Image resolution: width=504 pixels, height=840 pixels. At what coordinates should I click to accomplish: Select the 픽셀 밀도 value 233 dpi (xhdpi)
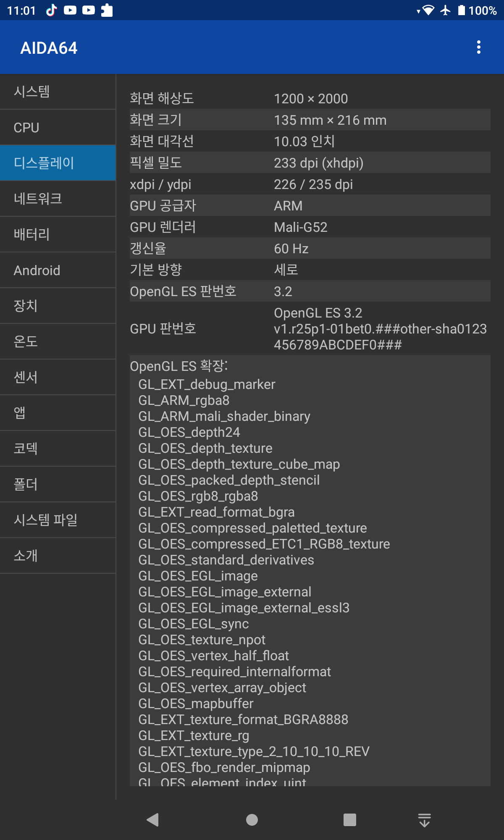(319, 163)
